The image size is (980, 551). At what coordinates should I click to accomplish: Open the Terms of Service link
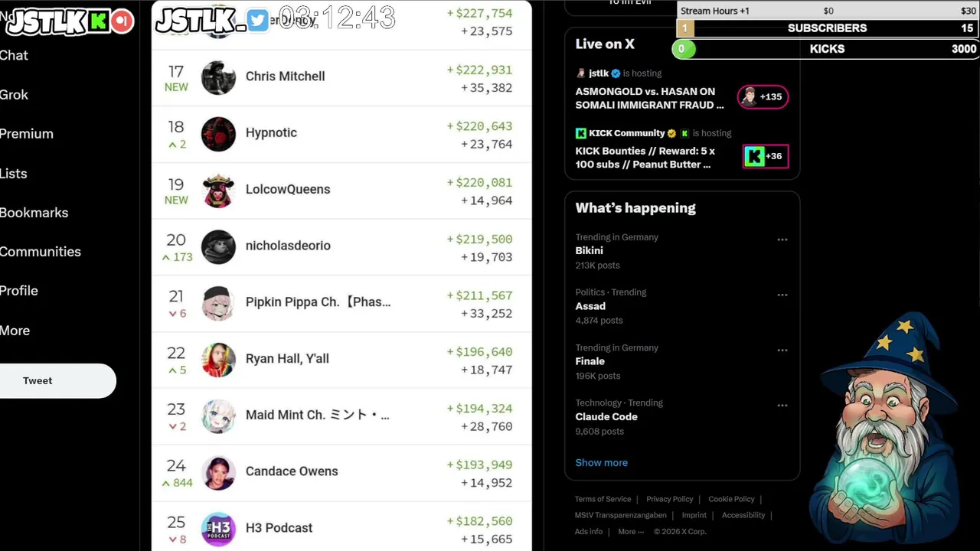pyautogui.click(x=603, y=499)
